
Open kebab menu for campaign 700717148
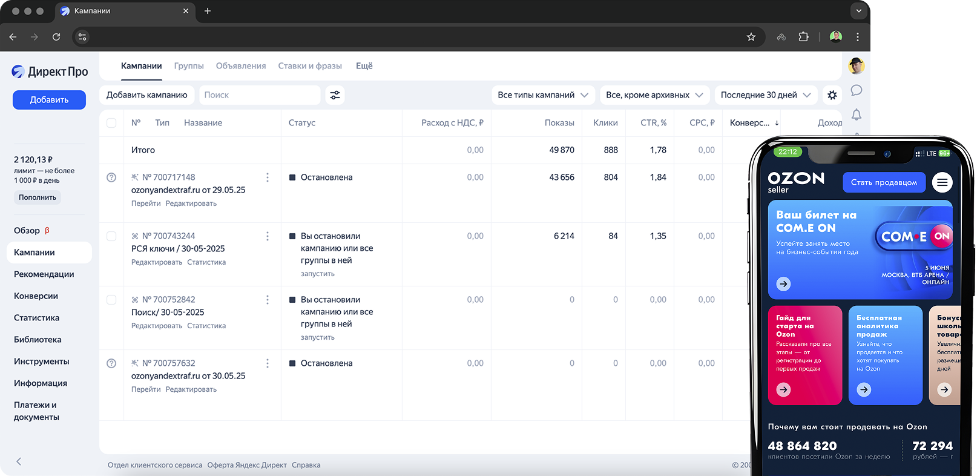click(x=268, y=177)
